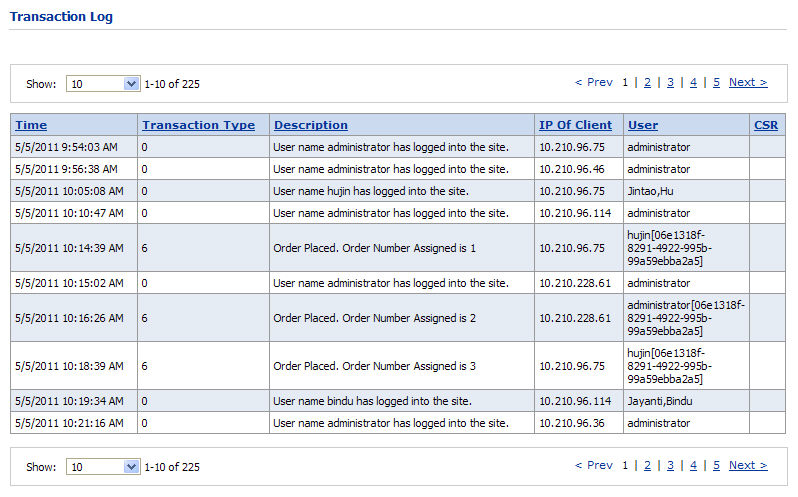798x497 pixels.
Task: Go to page 3 in top pagination
Action: point(670,83)
